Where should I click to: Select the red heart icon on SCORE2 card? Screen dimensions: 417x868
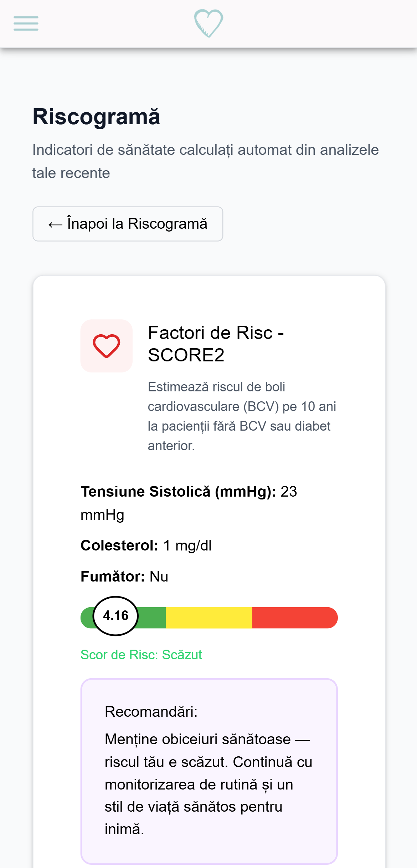coord(106,345)
